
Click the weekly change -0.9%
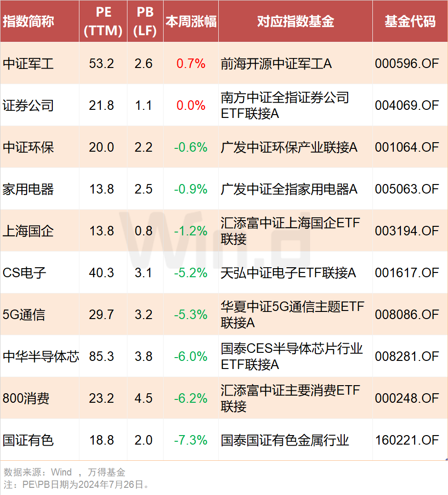click(x=191, y=189)
